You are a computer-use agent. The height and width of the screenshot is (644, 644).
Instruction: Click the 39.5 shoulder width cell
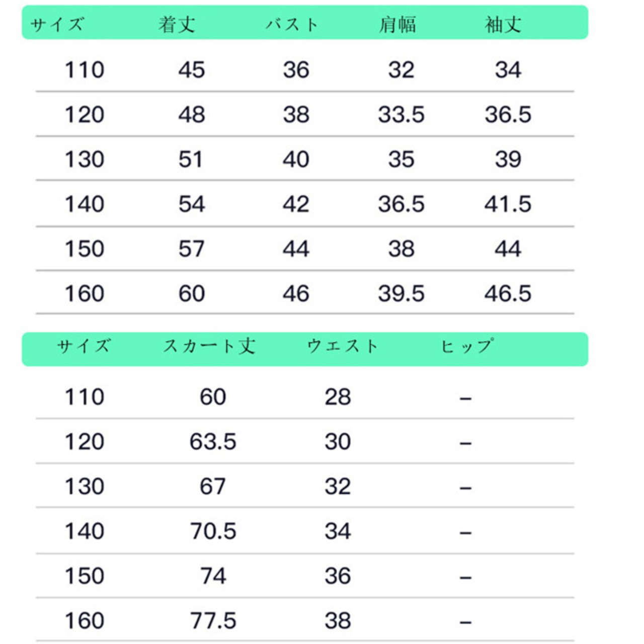(401, 294)
